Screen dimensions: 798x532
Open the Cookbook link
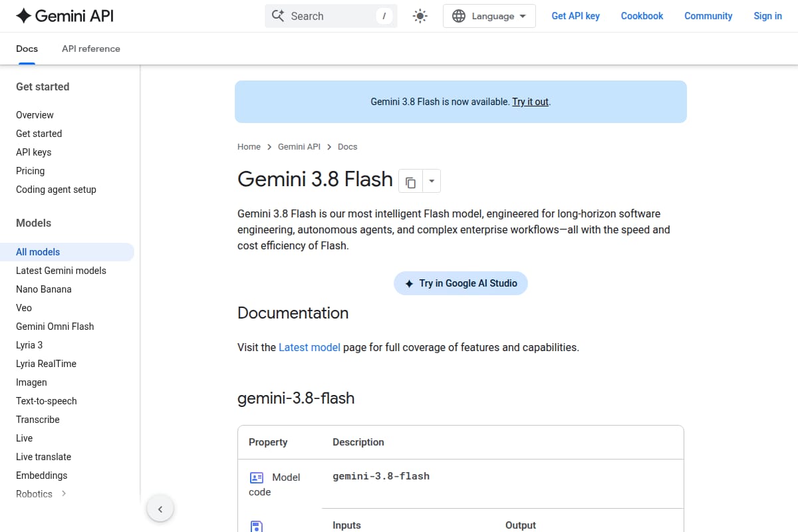pos(642,16)
